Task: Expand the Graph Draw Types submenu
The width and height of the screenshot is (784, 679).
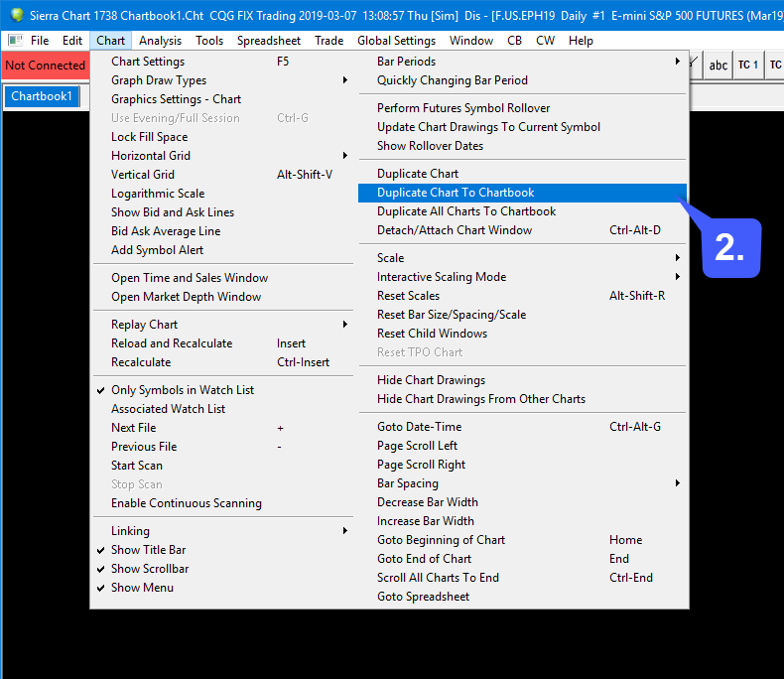Action: tap(223, 80)
